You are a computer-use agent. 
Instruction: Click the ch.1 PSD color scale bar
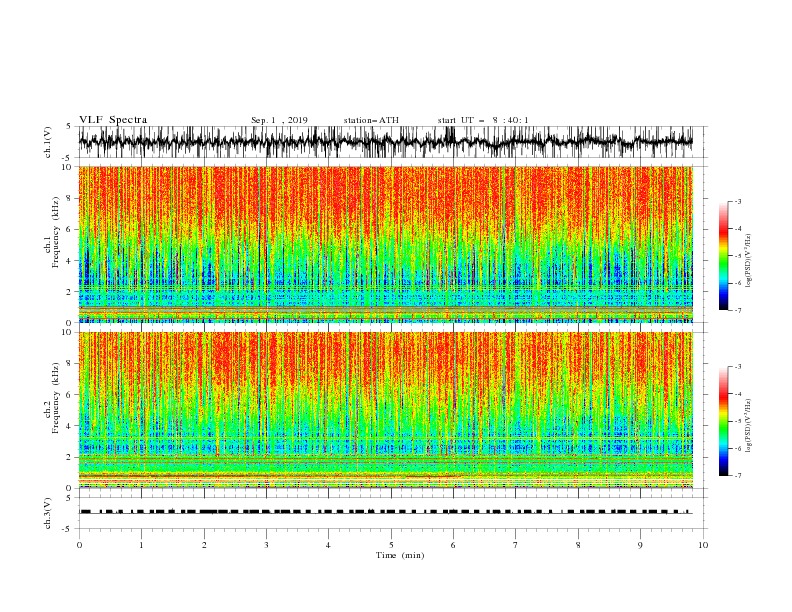pos(723,256)
